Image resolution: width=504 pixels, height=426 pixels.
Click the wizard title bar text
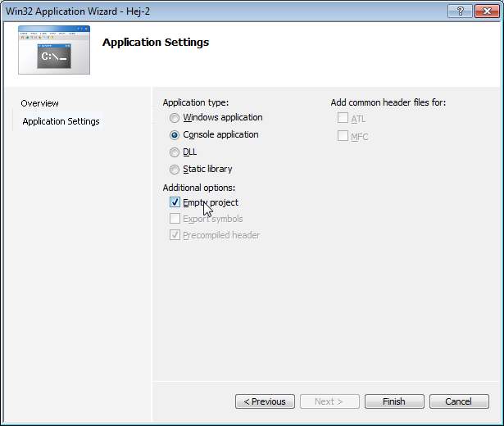click(x=78, y=11)
